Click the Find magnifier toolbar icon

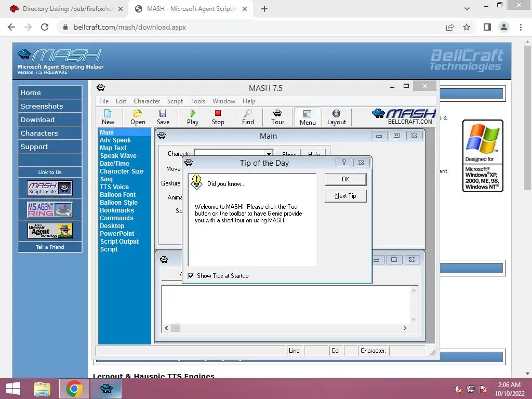248,117
